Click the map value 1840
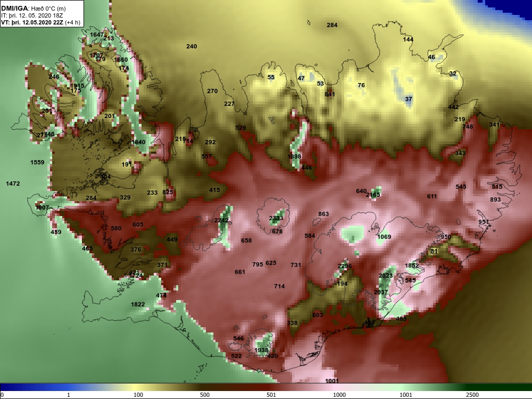The image size is (532, 399). 138,142
